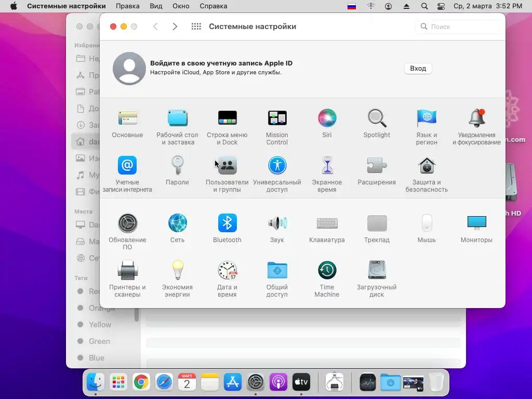532x399 pixels.
Task: Open the Правка menu
Action: (128, 6)
